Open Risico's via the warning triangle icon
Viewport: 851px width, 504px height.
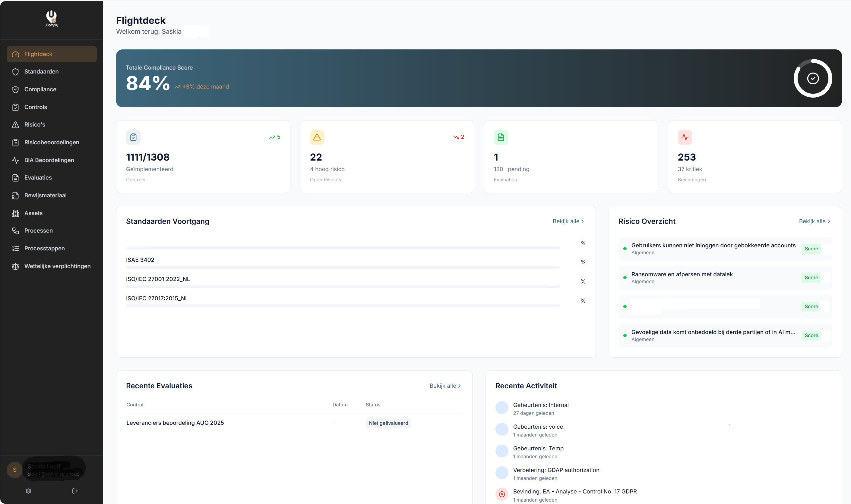point(16,125)
